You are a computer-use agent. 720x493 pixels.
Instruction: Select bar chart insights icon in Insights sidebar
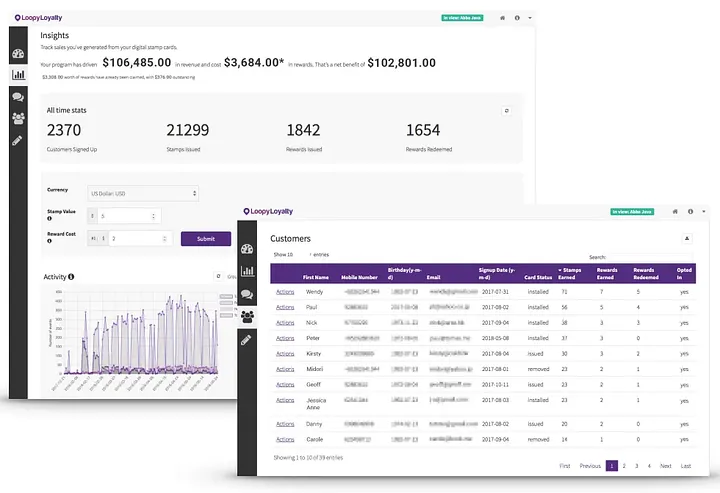point(18,74)
